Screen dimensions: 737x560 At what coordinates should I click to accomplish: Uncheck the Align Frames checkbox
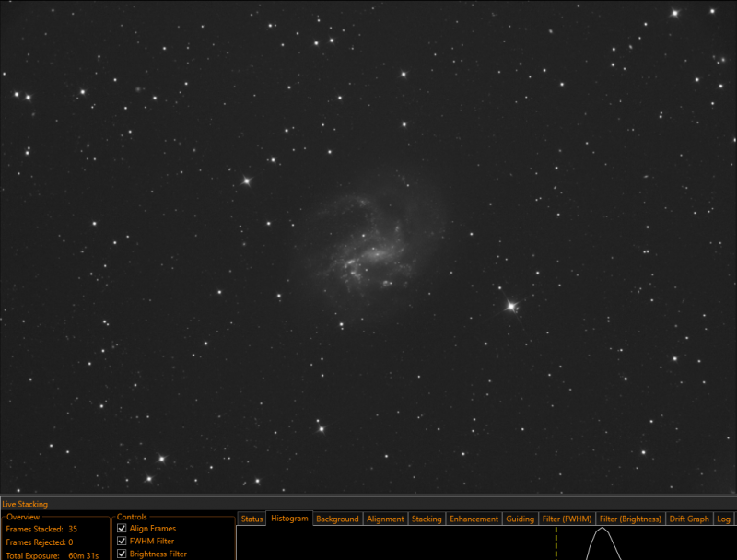click(122, 528)
